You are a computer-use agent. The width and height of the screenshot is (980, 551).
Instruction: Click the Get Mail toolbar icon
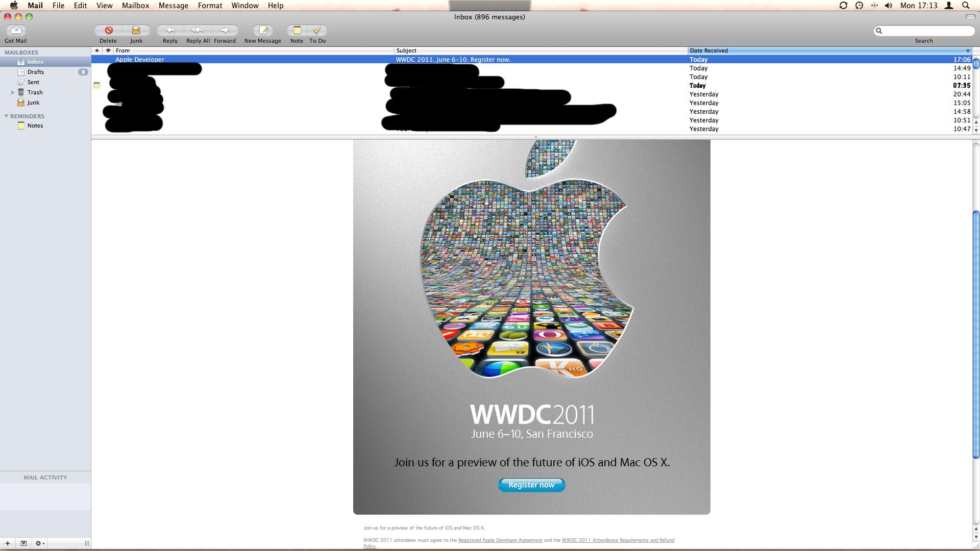16,31
